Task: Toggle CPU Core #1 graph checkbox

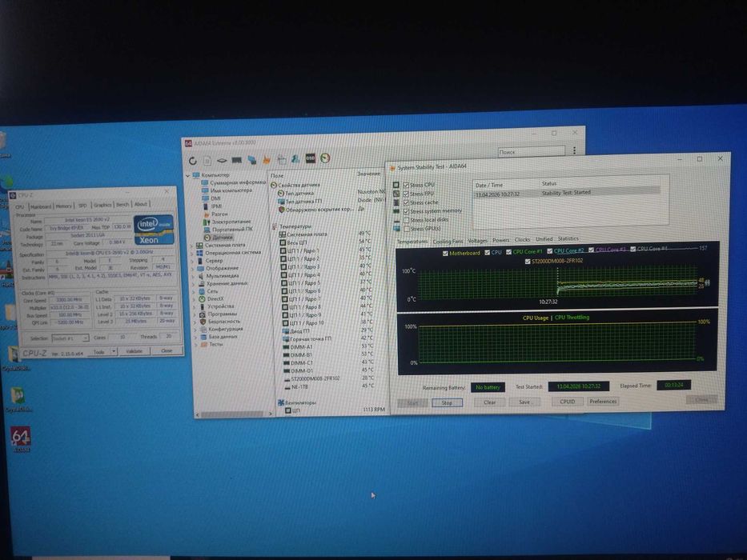Action: pos(508,252)
